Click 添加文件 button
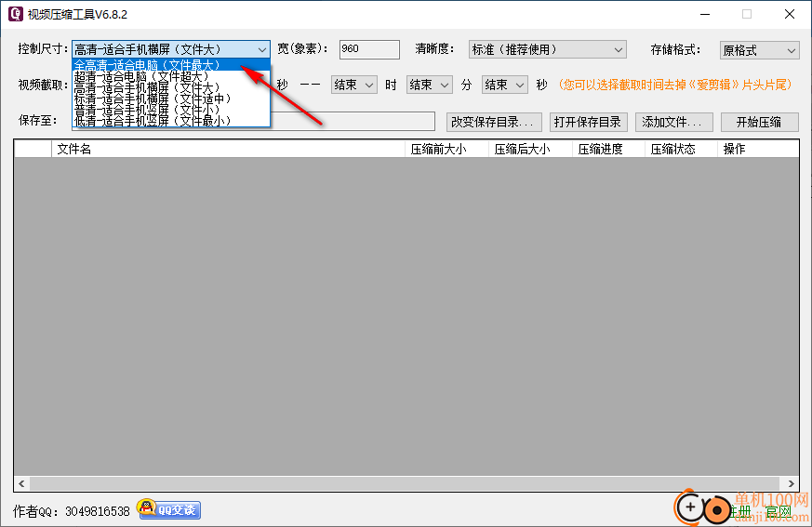Image resolution: width=812 pixels, height=527 pixels. coord(673,122)
